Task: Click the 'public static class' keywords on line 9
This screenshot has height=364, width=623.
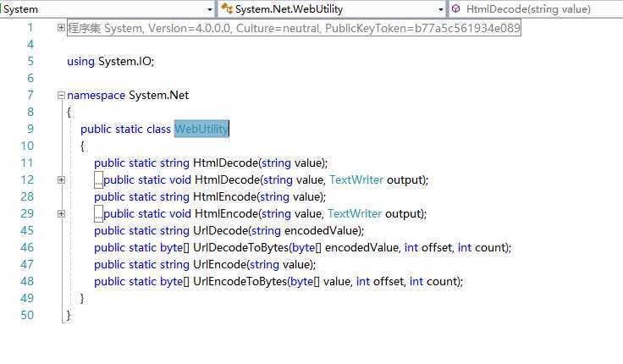Action: click(125, 130)
